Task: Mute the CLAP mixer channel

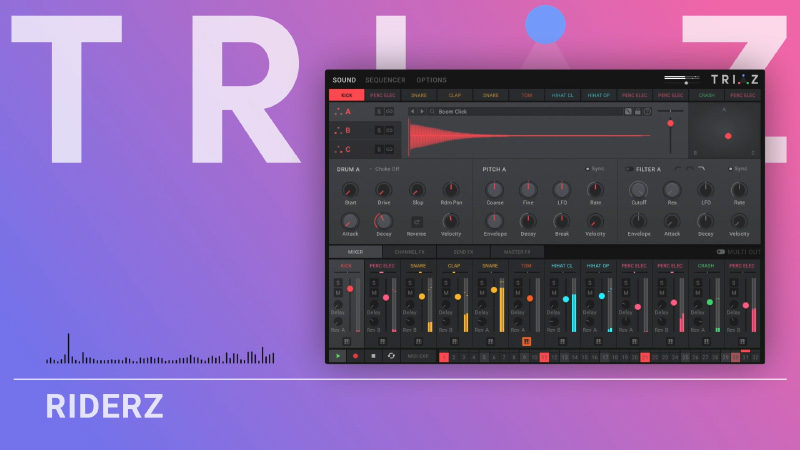Action: click(446, 293)
